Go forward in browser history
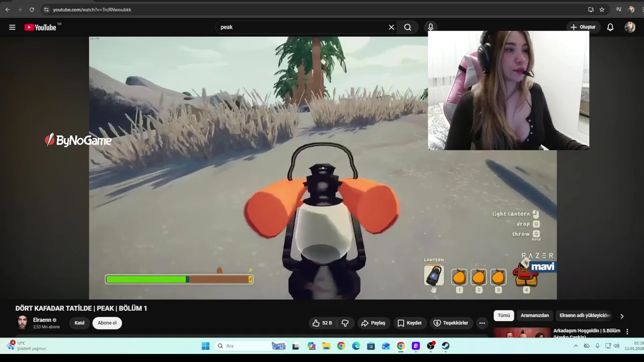 tap(20, 10)
